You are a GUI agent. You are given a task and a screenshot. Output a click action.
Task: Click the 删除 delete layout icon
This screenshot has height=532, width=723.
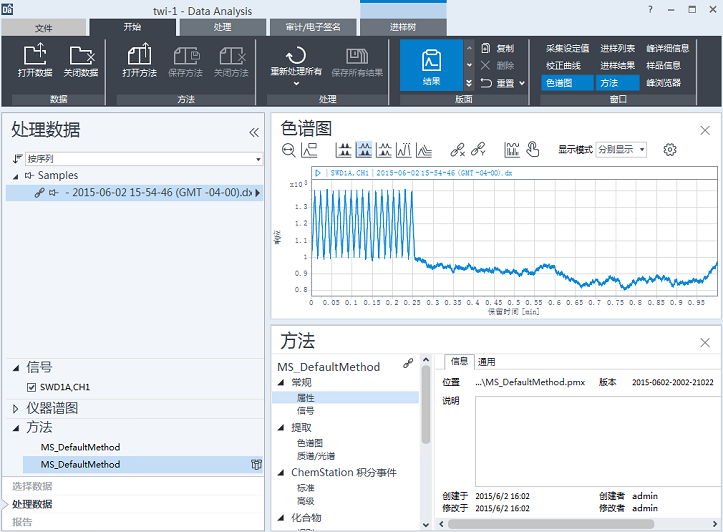pyautogui.click(x=486, y=65)
